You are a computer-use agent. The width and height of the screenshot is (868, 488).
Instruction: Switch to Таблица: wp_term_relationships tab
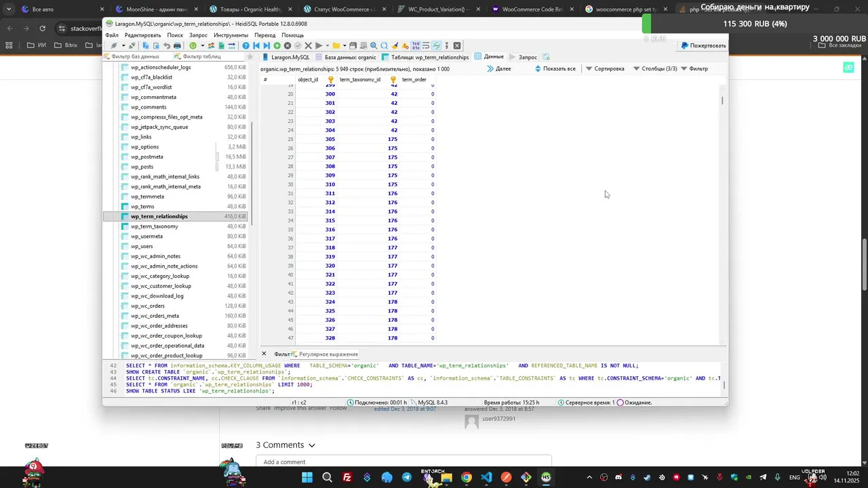coord(425,57)
